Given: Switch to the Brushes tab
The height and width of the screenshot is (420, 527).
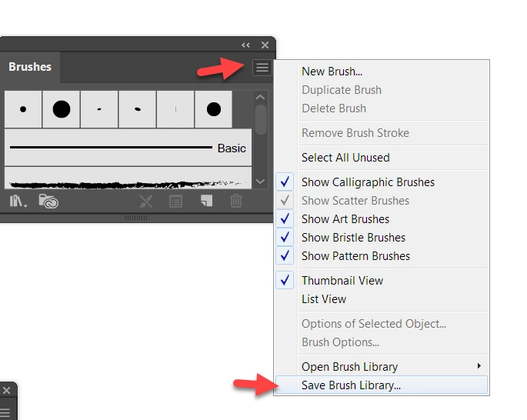Looking at the screenshot, I should click(x=30, y=67).
